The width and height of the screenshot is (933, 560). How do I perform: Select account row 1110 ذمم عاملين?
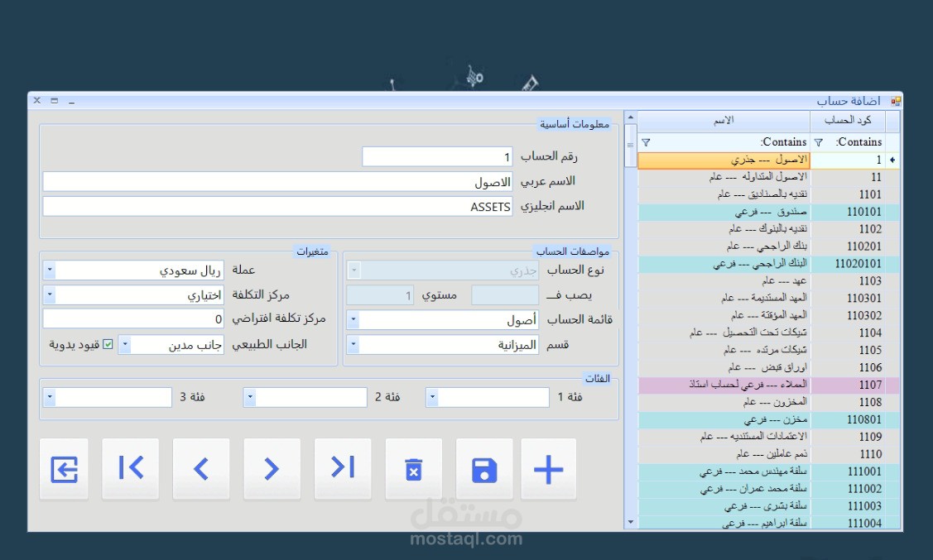(767, 453)
